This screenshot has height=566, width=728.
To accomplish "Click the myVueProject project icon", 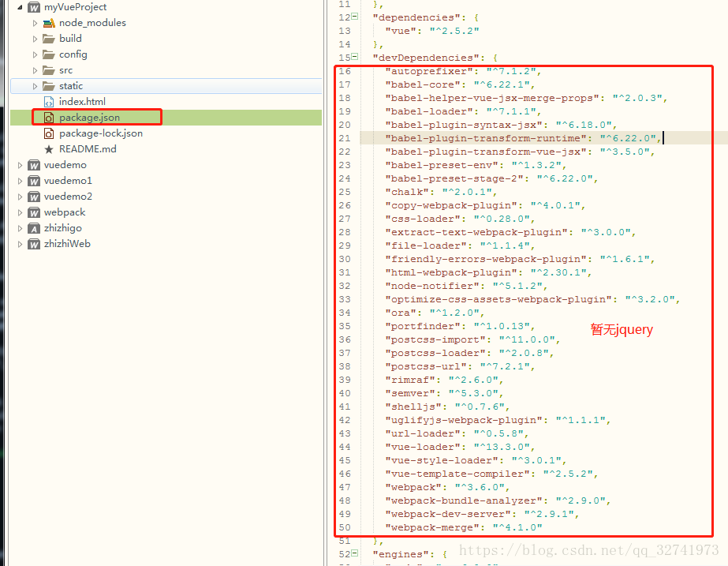I will pyautogui.click(x=34, y=7).
